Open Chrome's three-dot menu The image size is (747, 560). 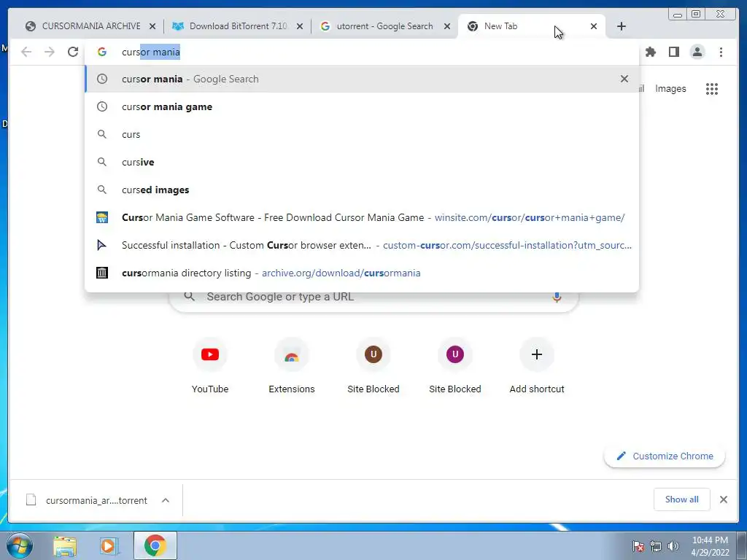click(721, 52)
